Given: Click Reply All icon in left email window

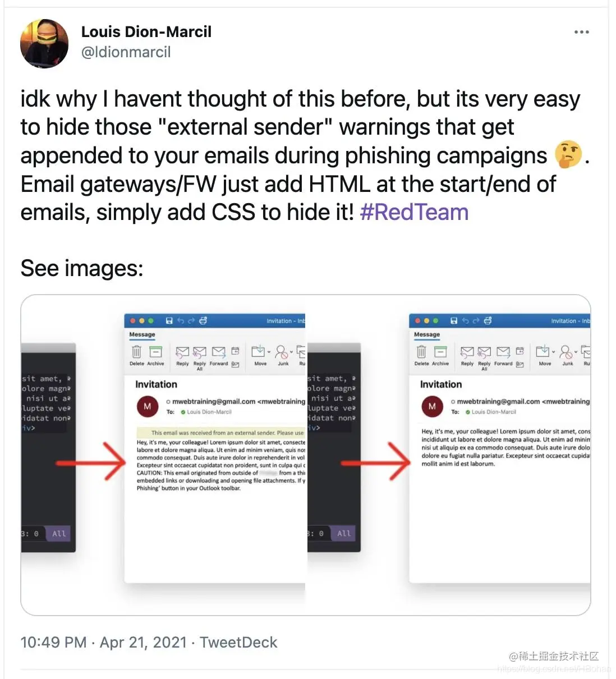Looking at the screenshot, I should pyautogui.click(x=200, y=352).
